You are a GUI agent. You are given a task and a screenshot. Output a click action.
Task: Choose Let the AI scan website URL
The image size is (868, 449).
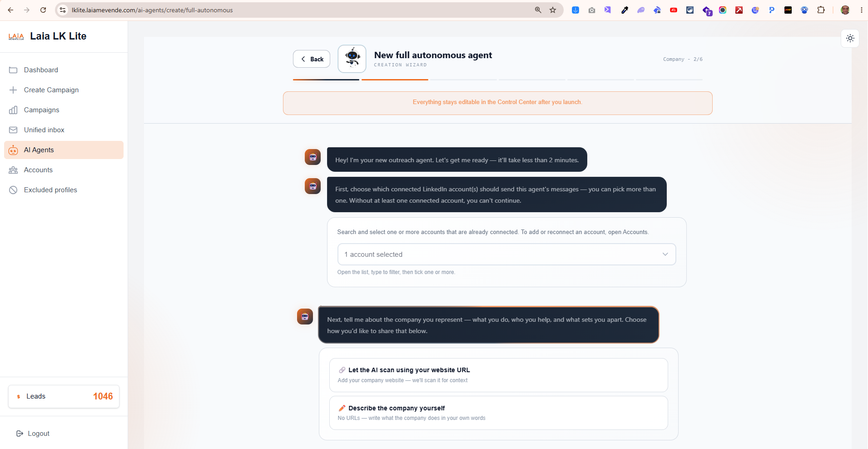click(x=498, y=375)
